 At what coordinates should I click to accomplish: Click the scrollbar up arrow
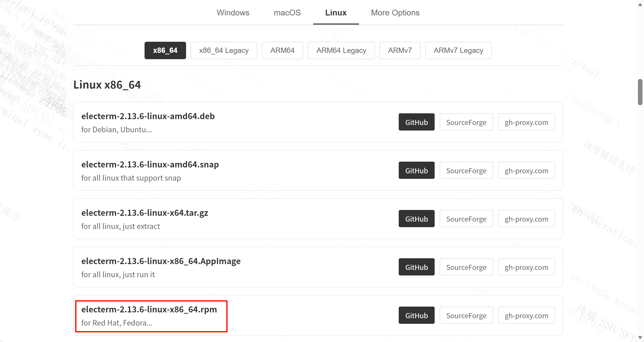pyautogui.click(x=640, y=4)
